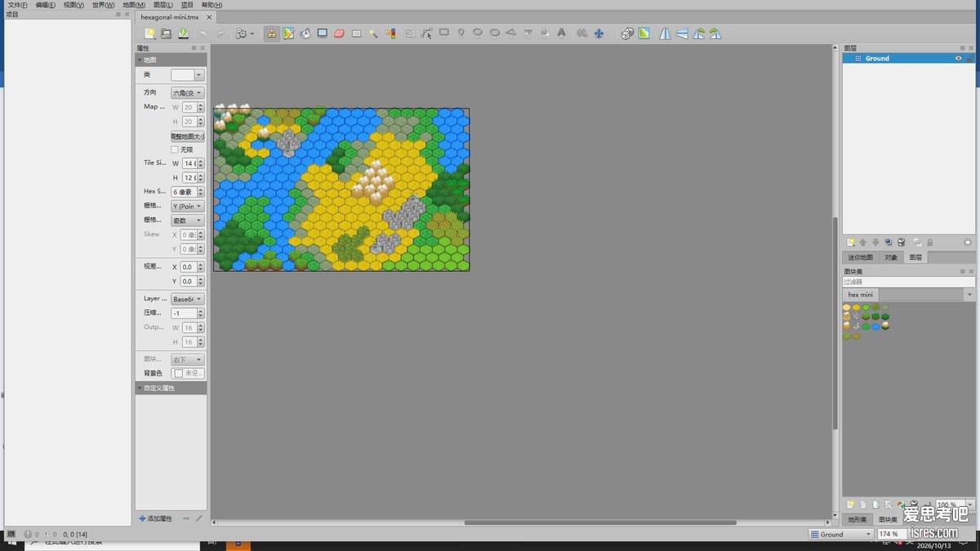Open the 奇数 stagger index dropdown
The image size is (980, 551).
pyautogui.click(x=187, y=220)
